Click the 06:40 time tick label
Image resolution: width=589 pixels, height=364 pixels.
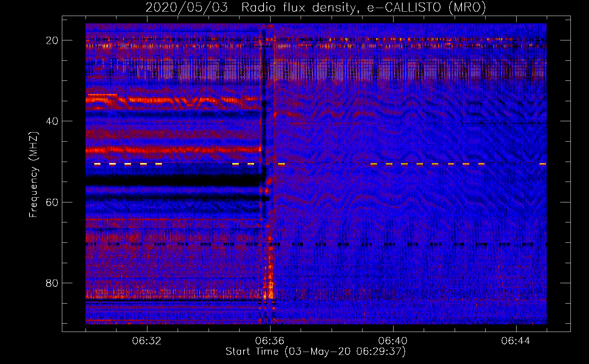(x=393, y=341)
